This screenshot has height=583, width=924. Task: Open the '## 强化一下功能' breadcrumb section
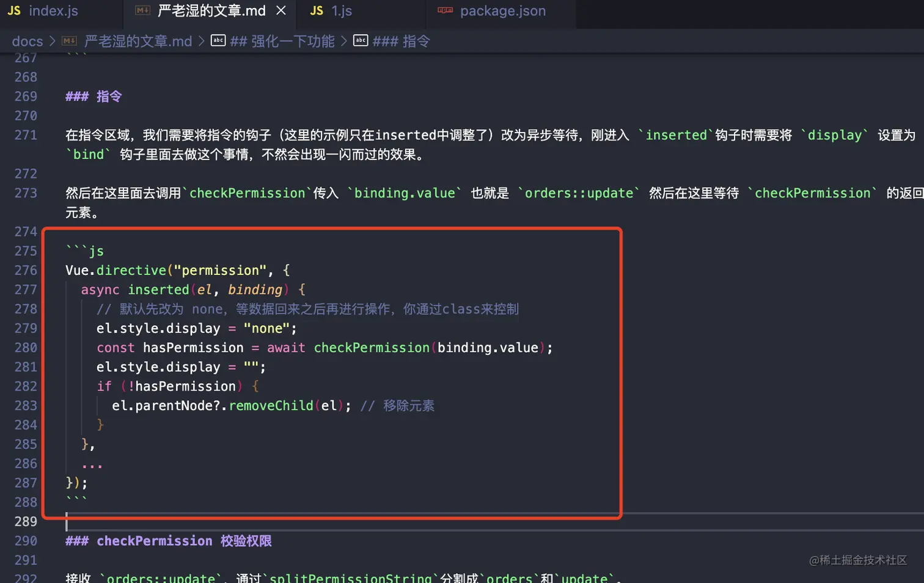[x=282, y=41]
